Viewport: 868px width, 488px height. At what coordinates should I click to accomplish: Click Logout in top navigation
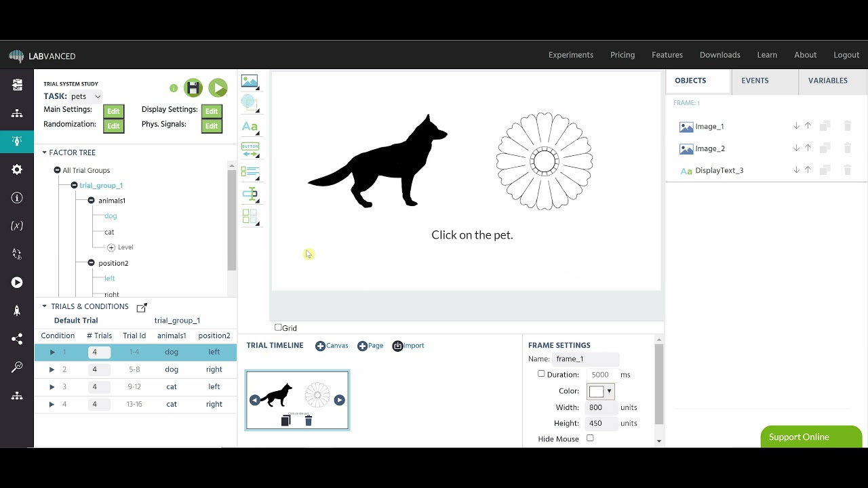[x=846, y=55]
